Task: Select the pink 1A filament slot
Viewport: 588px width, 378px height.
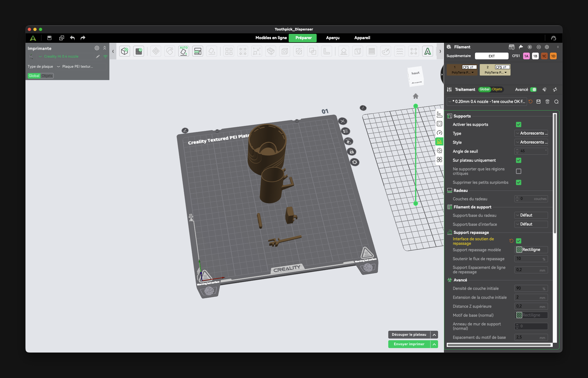Action: 526,56
